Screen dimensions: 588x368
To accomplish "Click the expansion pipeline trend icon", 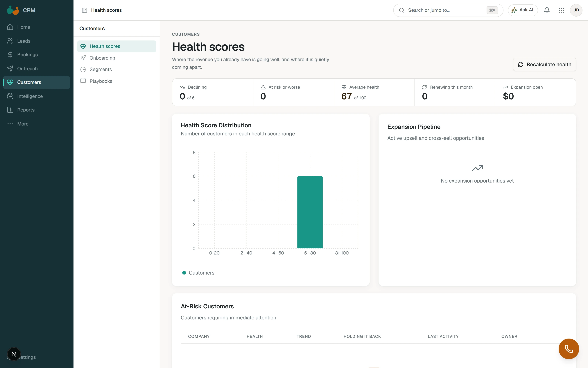I will [x=477, y=168].
